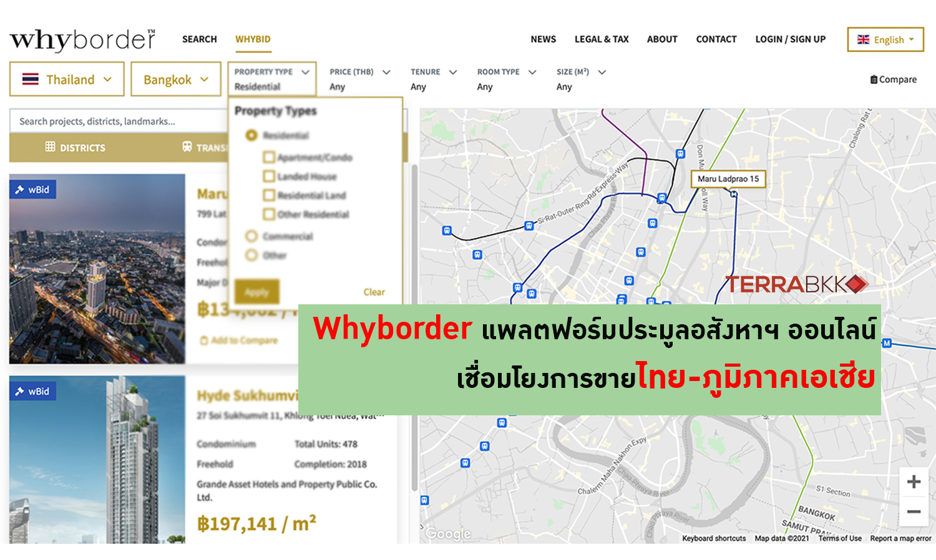Click the Apply button
This screenshot has width=936, height=560.
256,292
